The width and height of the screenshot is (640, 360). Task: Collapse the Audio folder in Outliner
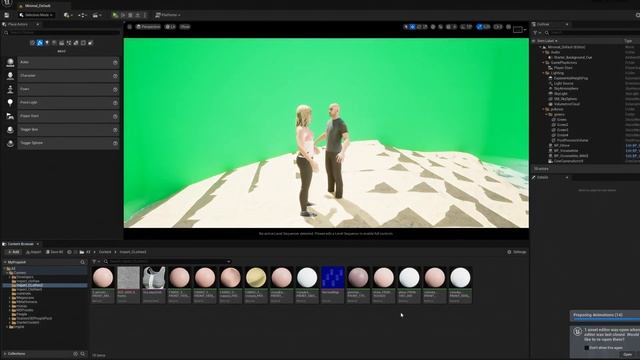click(544, 52)
